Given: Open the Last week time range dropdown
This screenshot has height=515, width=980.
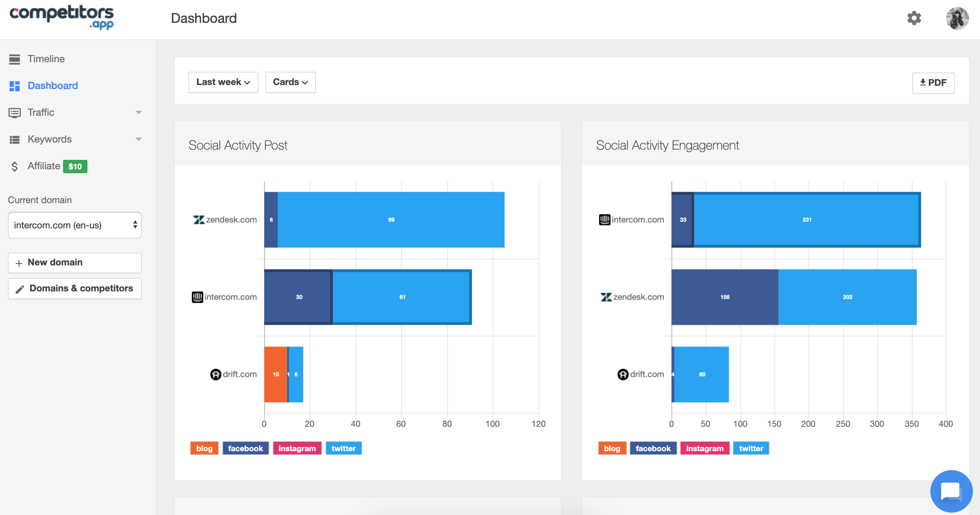Looking at the screenshot, I should [223, 82].
